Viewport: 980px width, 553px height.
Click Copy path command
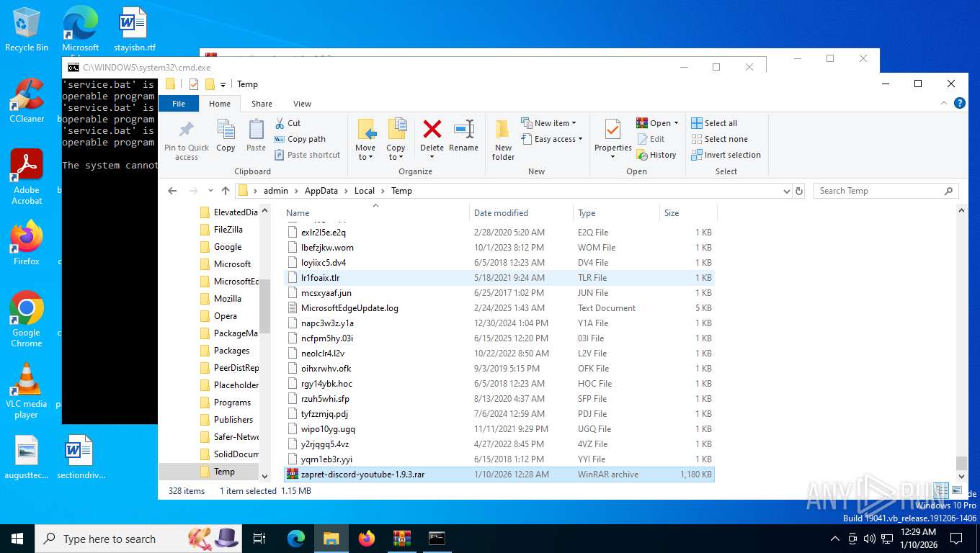click(300, 139)
